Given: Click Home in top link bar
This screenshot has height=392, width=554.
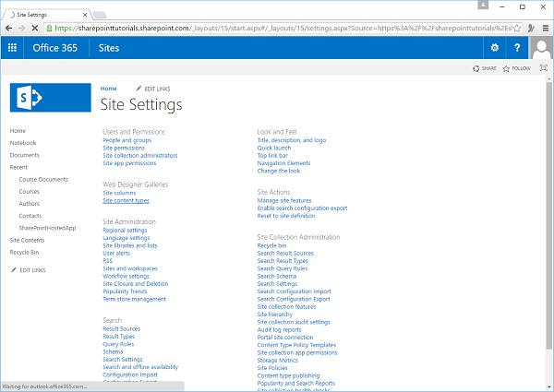Looking at the screenshot, I should [108, 89].
